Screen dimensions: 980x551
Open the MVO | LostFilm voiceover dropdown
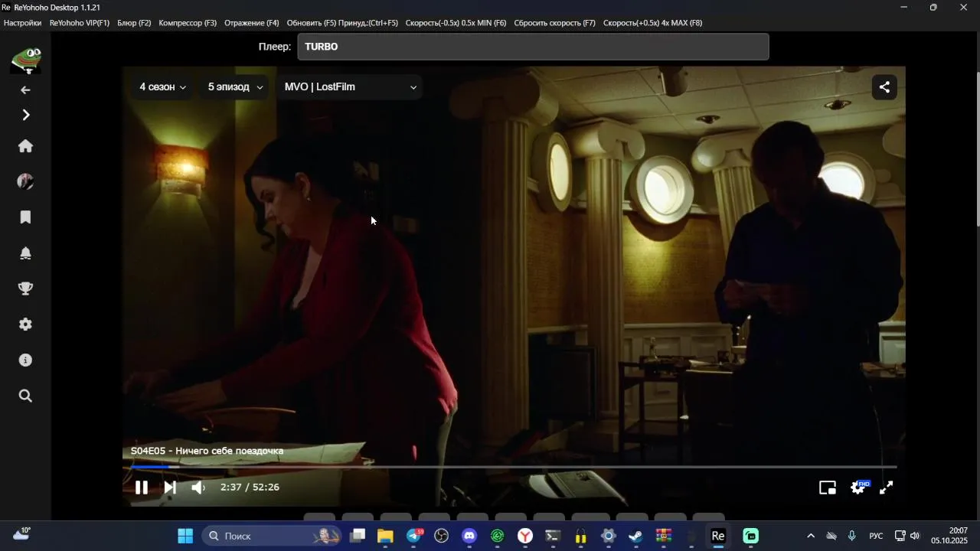click(x=350, y=87)
